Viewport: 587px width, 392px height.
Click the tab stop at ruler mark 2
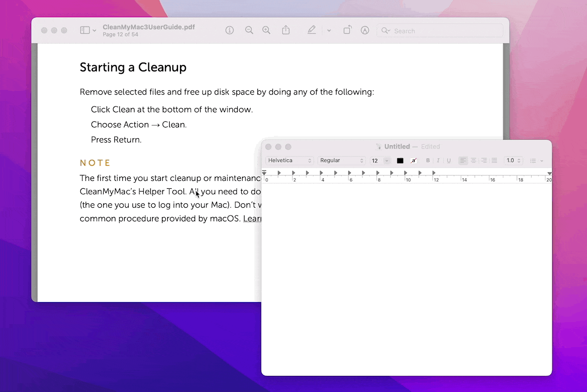point(293,173)
